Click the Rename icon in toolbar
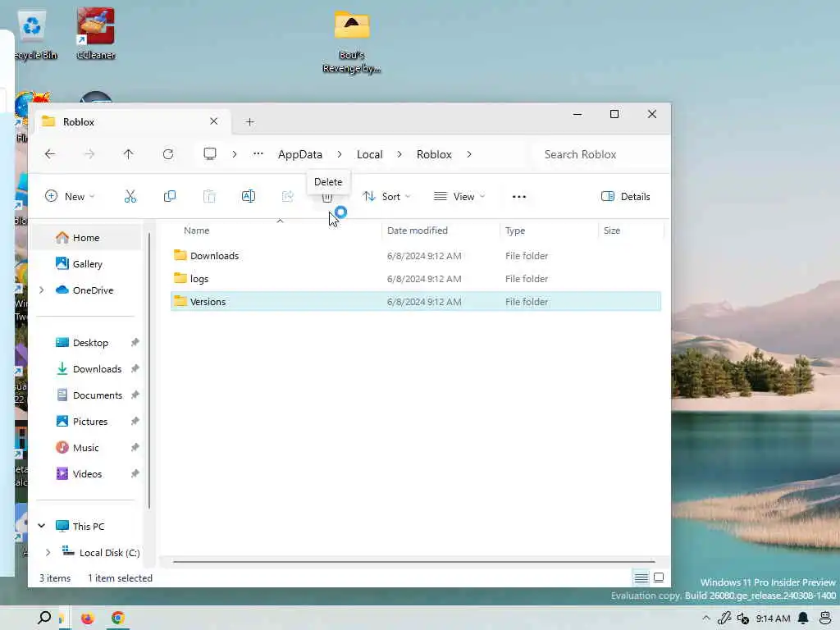Image resolution: width=840 pixels, height=630 pixels. coord(248,197)
